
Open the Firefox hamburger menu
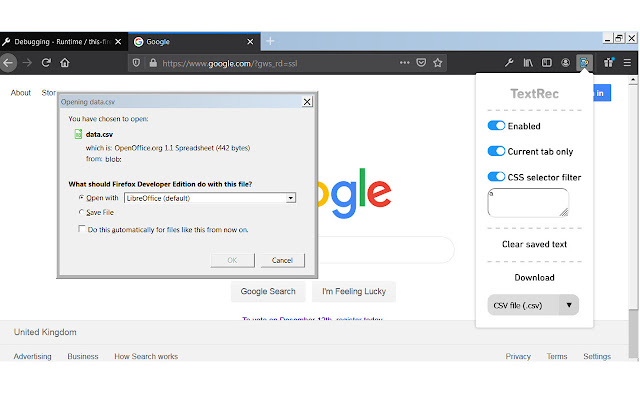tap(627, 62)
